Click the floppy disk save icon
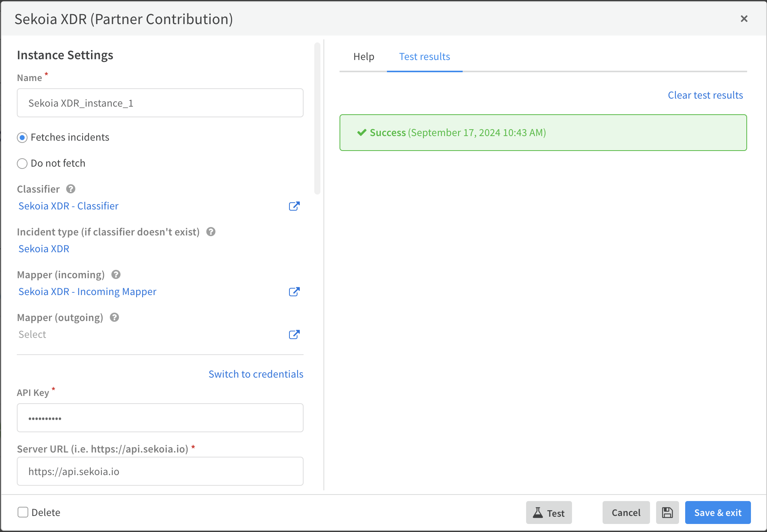This screenshot has width=767, height=532. click(667, 513)
